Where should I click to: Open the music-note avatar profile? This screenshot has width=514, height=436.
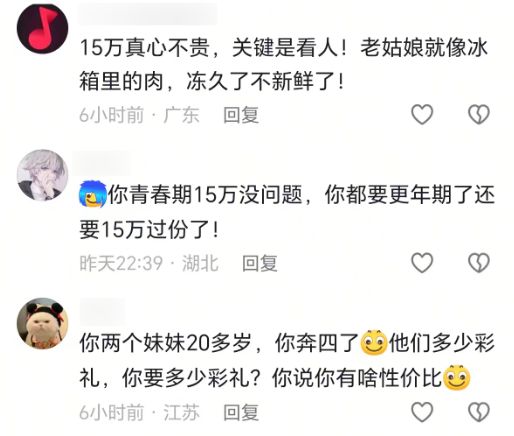42,28
